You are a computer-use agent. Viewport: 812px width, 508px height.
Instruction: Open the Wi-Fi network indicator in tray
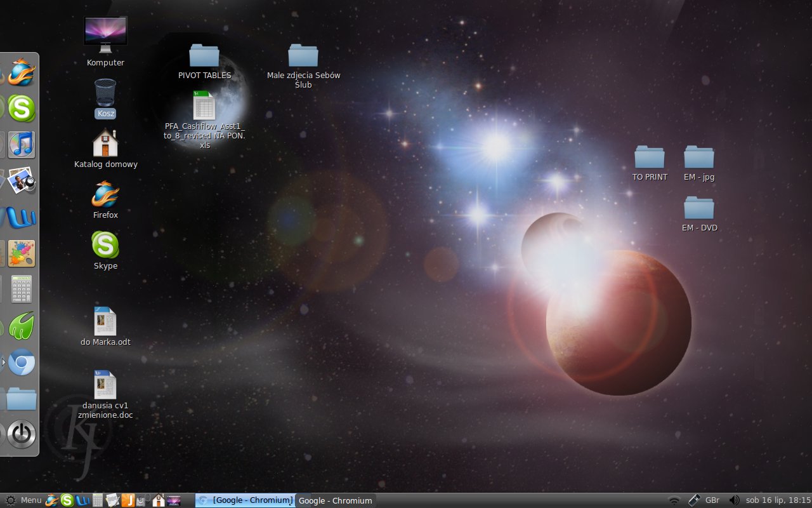click(x=674, y=500)
